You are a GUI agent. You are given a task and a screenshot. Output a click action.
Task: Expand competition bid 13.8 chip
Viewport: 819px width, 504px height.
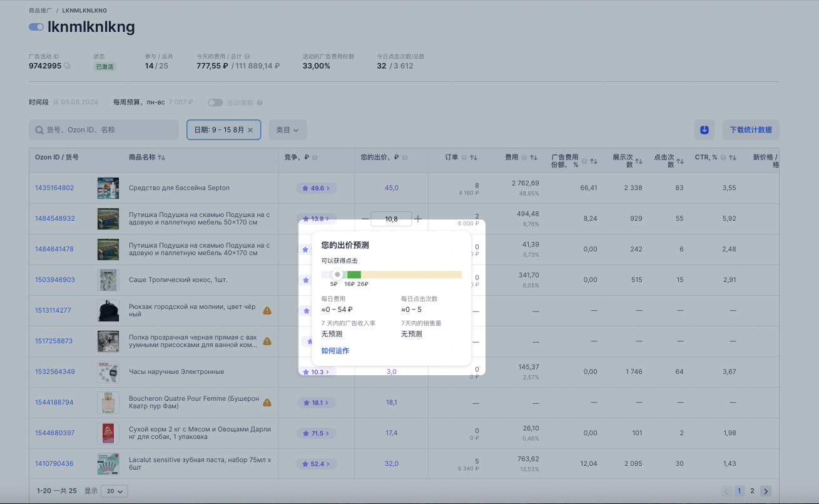click(x=317, y=218)
